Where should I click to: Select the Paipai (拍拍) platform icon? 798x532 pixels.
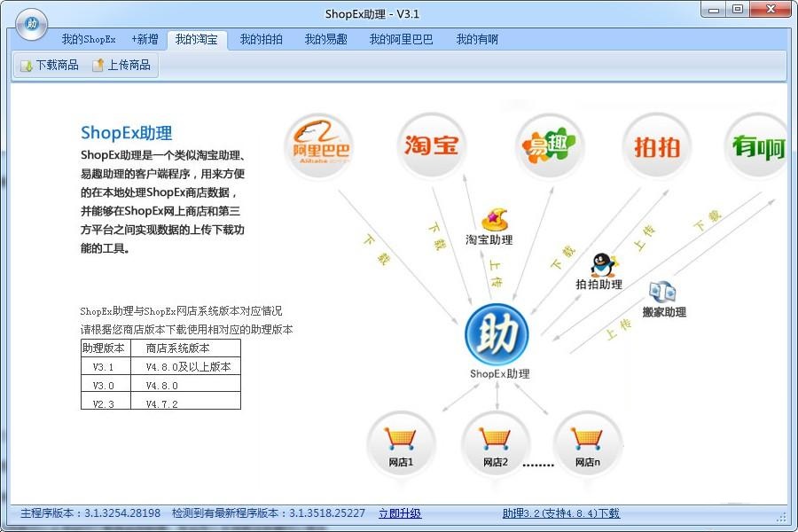(x=657, y=145)
